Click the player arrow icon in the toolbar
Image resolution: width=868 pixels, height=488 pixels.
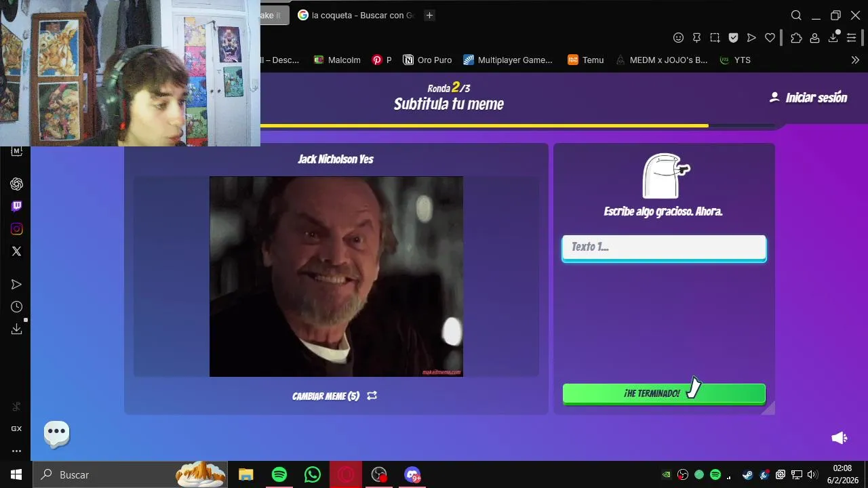click(x=751, y=38)
